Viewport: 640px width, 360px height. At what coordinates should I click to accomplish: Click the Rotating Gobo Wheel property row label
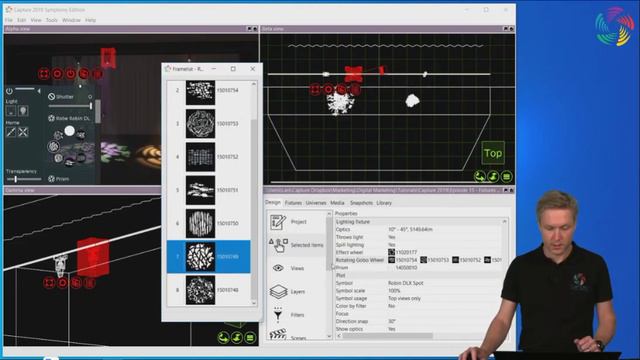(x=360, y=260)
